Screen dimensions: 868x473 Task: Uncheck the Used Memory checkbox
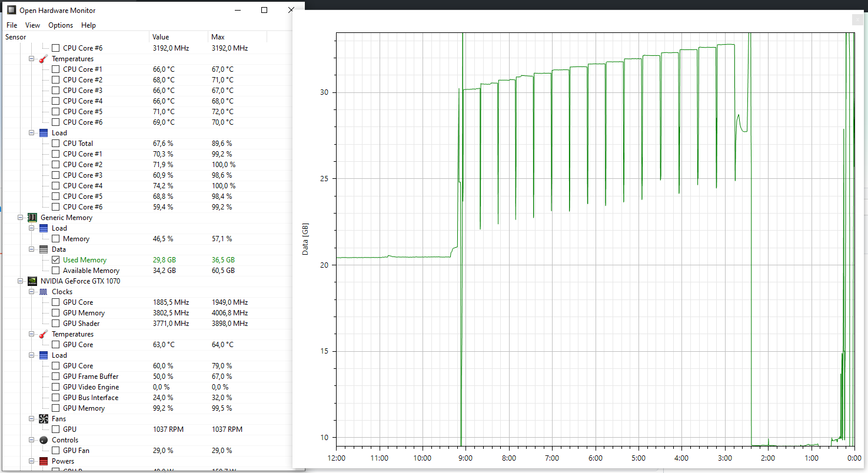coord(55,259)
